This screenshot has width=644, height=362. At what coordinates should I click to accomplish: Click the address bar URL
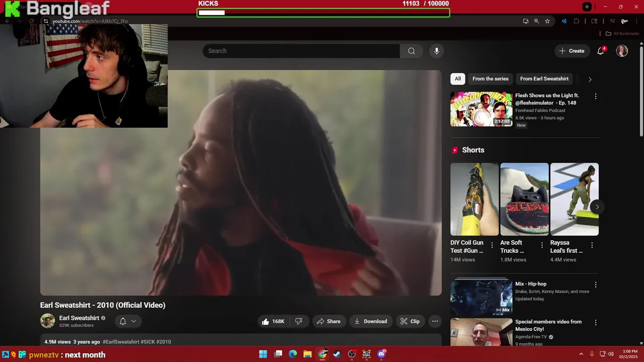[90, 21]
